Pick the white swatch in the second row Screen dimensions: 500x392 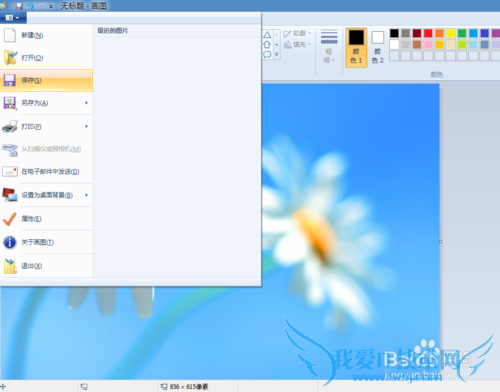pos(394,44)
